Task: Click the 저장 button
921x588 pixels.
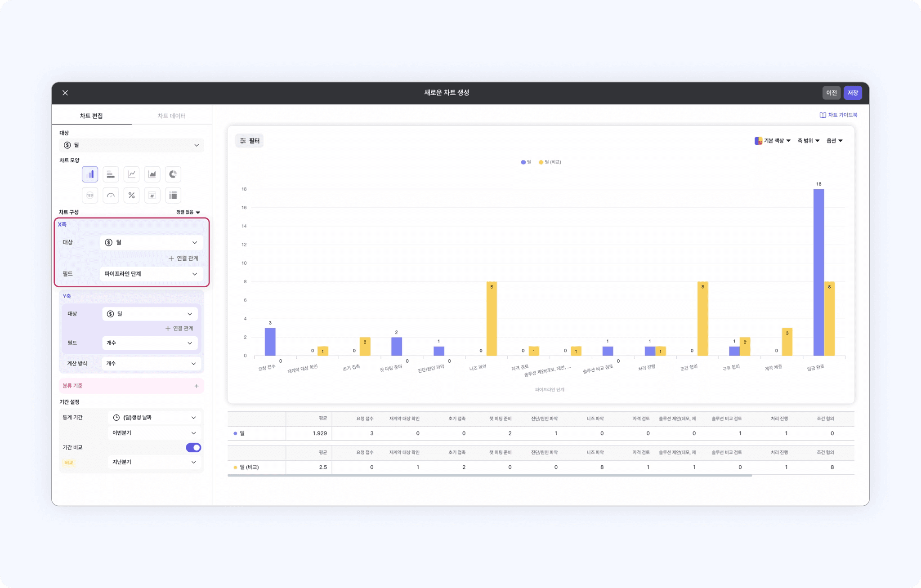Action: (x=853, y=93)
